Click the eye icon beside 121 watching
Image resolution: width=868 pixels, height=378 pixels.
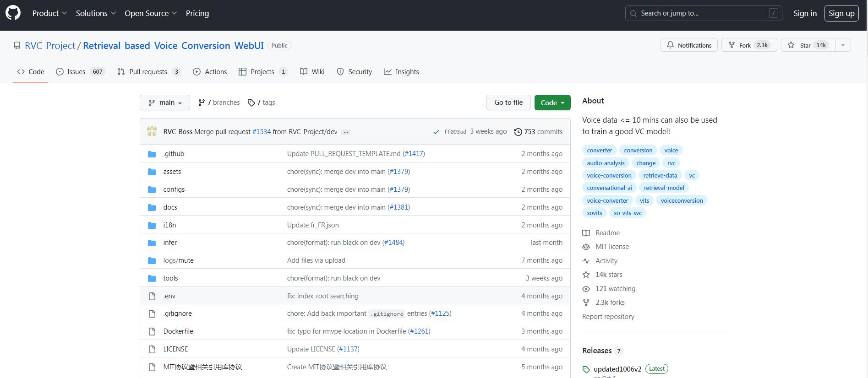586,289
